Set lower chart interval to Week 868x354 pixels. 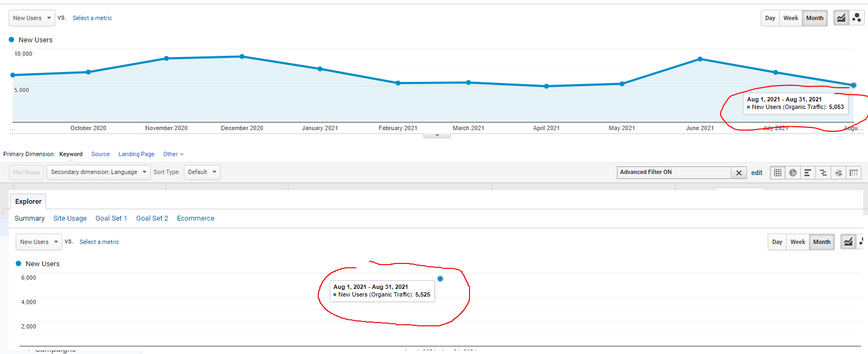[x=798, y=242]
